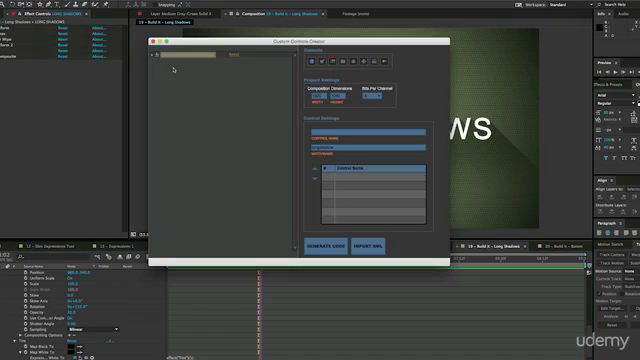Image resolution: width=640 pixels, height=360 pixels.
Task: Select the Puppet Pin tool in top toolbar
Action: pyautogui.click(x=106, y=4)
